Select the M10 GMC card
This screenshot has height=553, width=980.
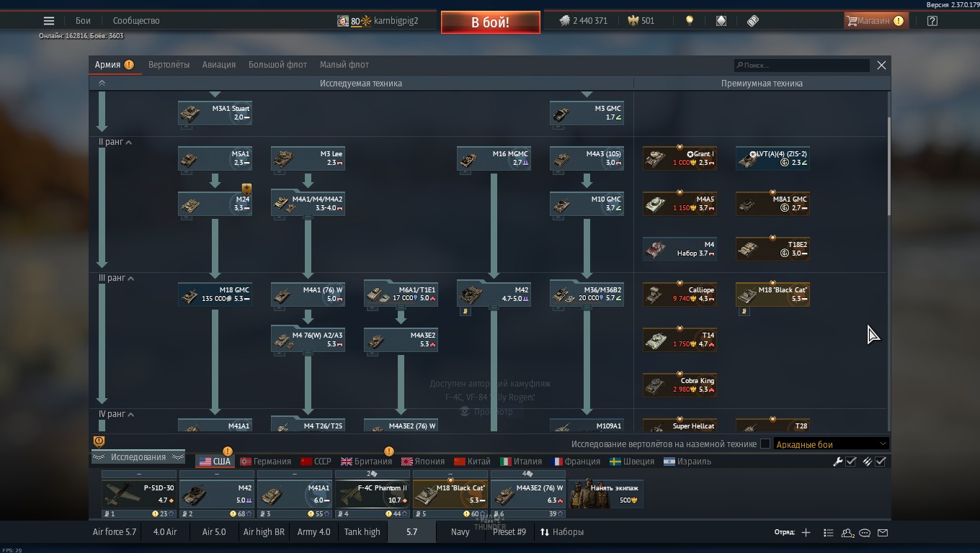click(x=587, y=204)
